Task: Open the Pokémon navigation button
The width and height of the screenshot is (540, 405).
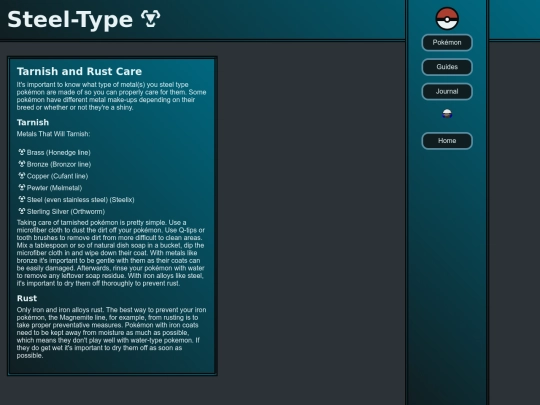Action: 447,42
